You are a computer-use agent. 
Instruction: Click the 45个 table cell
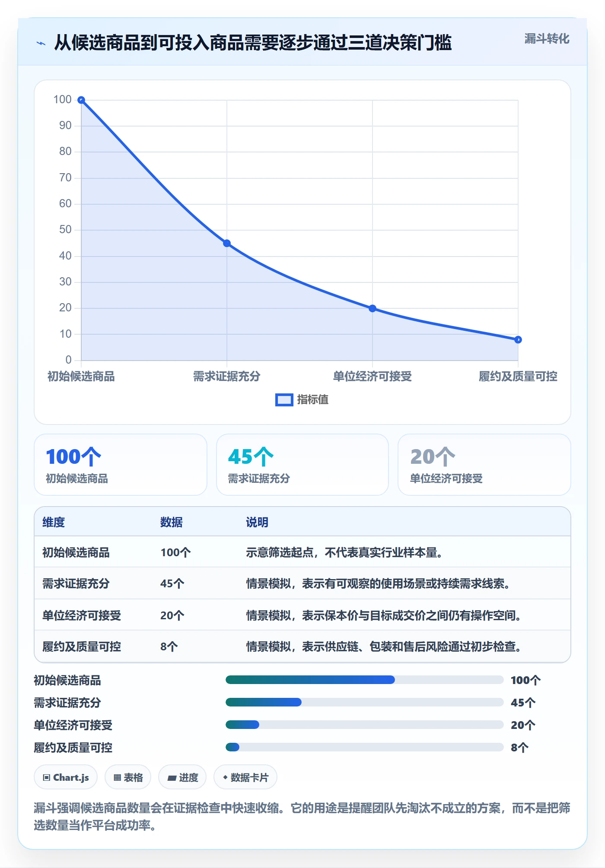coord(172,584)
